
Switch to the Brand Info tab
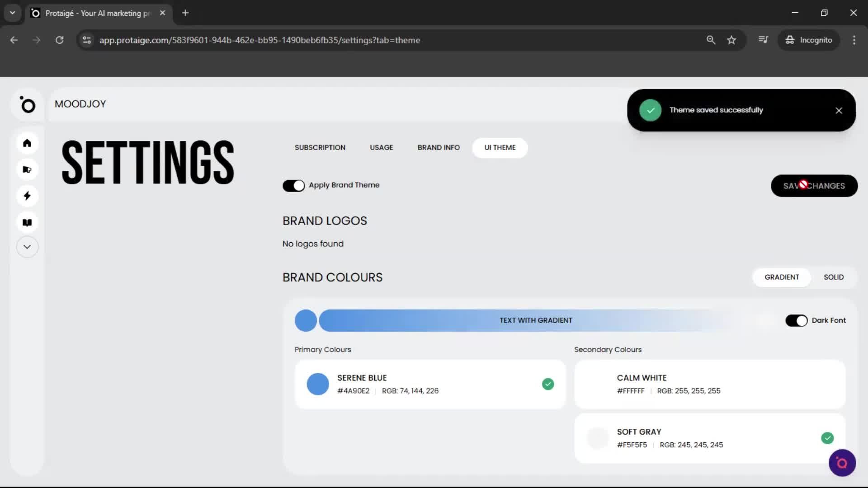click(x=439, y=147)
